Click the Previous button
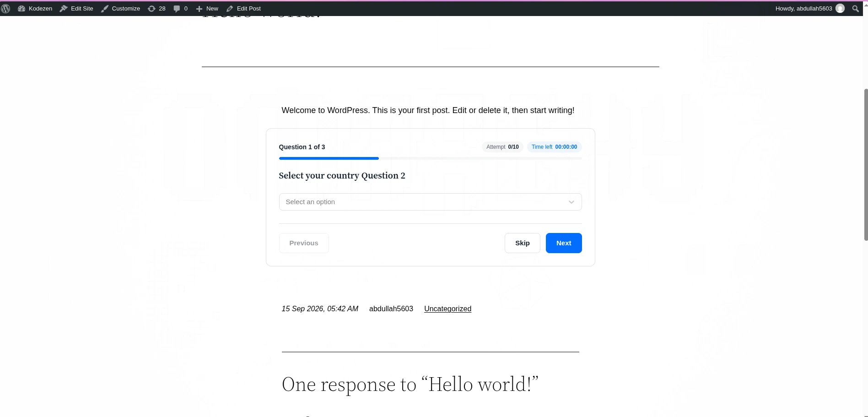 pos(304,243)
